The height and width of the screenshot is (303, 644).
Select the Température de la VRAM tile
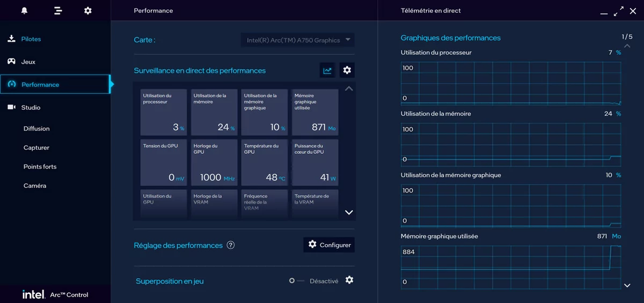click(x=315, y=203)
